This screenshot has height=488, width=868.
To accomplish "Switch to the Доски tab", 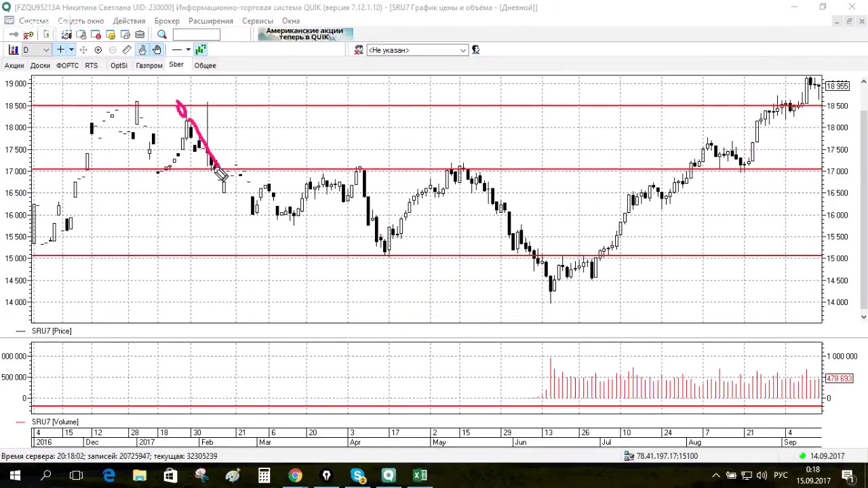I will point(40,66).
